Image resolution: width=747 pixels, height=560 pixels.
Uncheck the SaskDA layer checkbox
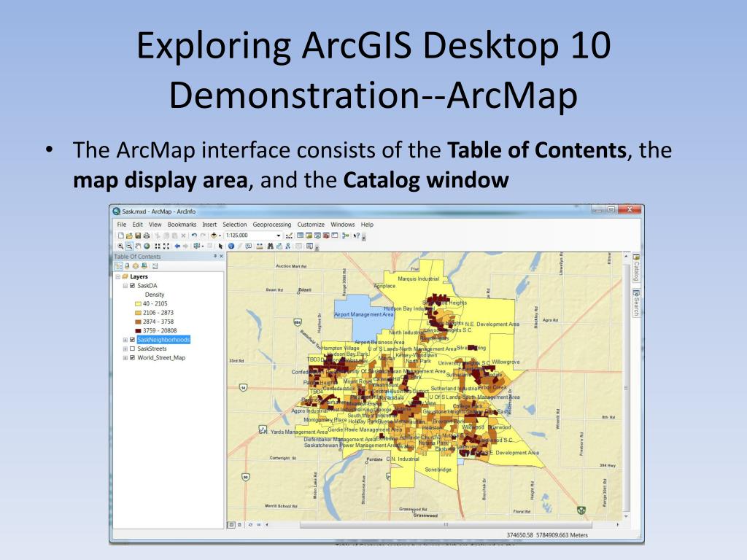pos(133,286)
